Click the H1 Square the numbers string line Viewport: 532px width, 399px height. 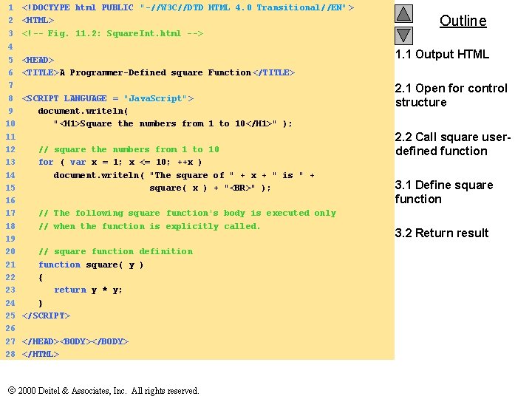173,123
